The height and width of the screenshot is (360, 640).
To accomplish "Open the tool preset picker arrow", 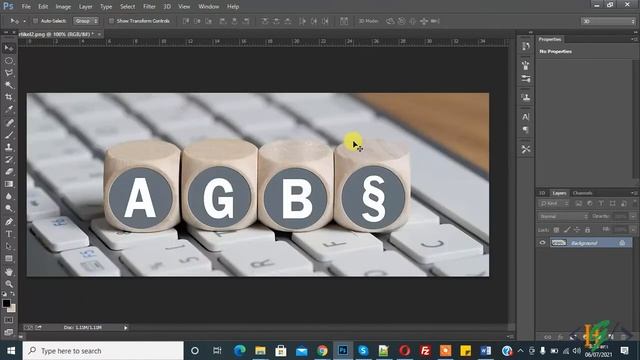I will (x=24, y=21).
